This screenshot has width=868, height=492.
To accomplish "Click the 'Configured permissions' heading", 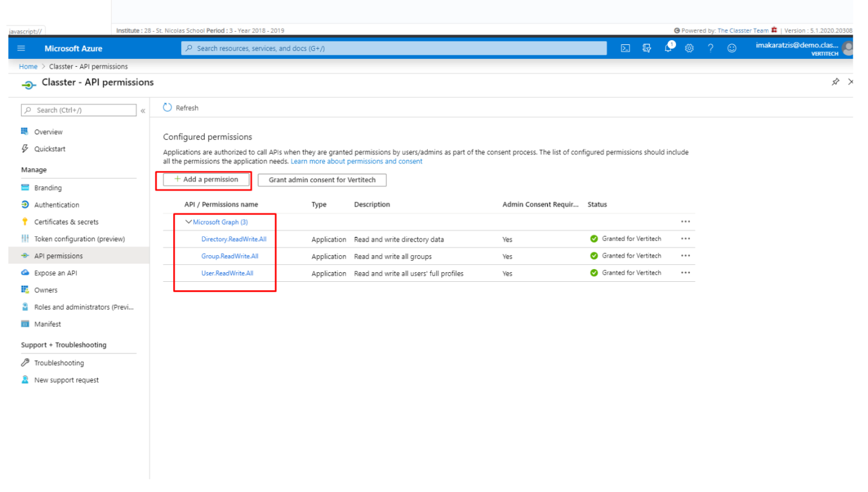I will 208,137.
